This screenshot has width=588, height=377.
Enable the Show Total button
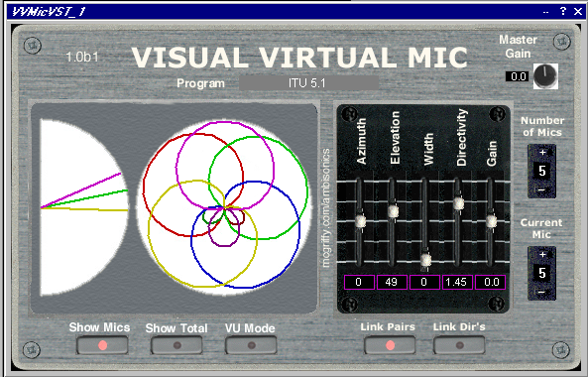[x=176, y=345]
